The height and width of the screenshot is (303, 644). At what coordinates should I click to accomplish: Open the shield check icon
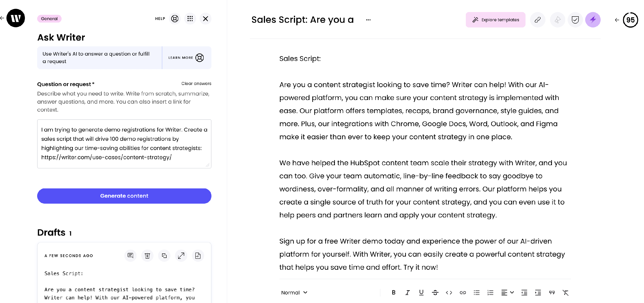click(x=575, y=20)
